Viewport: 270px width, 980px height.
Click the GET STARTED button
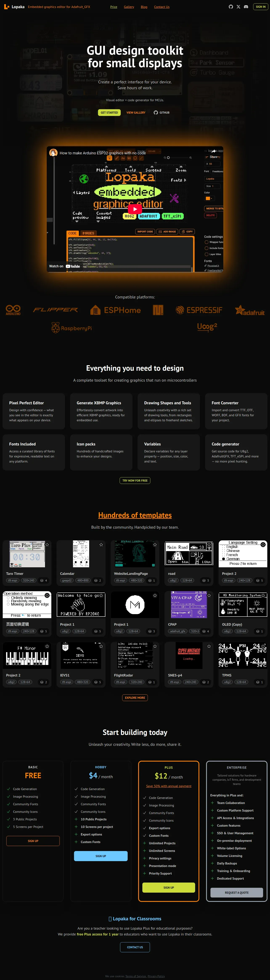click(109, 113)
